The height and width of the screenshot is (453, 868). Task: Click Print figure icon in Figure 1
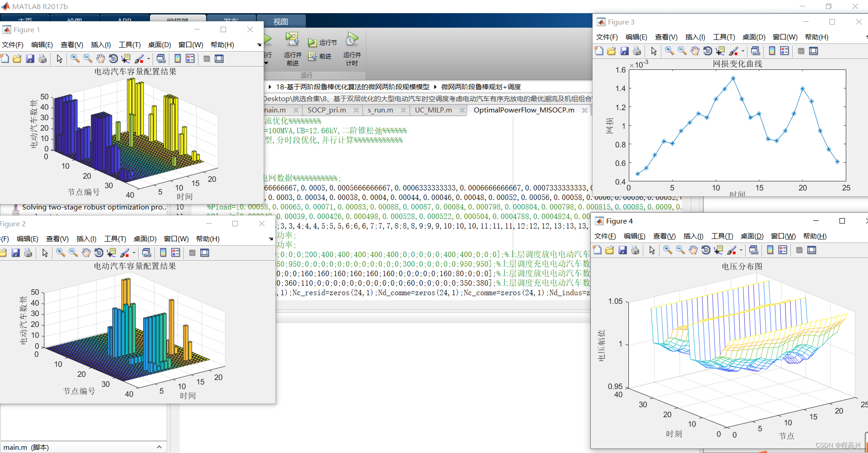click(43, 58)
